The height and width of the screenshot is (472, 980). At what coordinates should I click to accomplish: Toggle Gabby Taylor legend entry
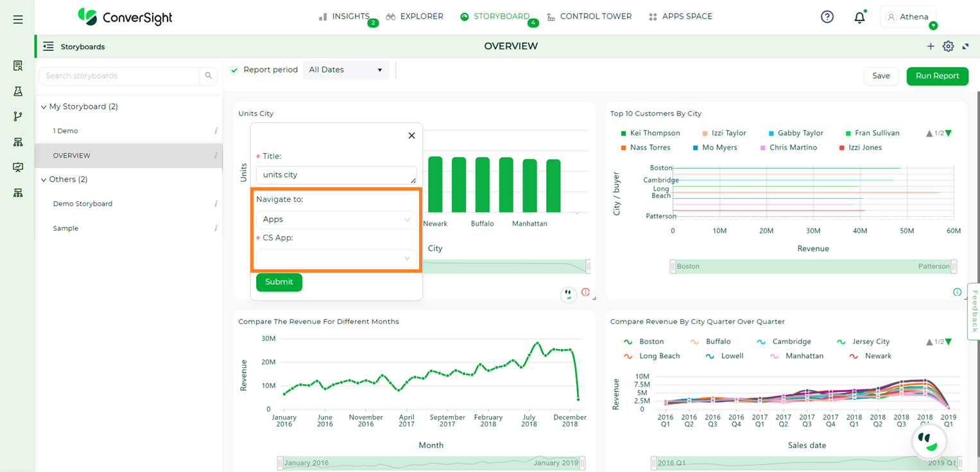[x=796, y=133]
